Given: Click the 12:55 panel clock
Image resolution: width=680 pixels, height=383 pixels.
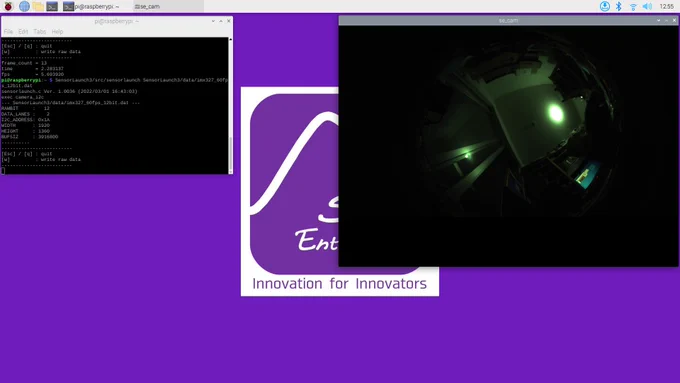Looking at the screenshot, I should coord(666,6).
